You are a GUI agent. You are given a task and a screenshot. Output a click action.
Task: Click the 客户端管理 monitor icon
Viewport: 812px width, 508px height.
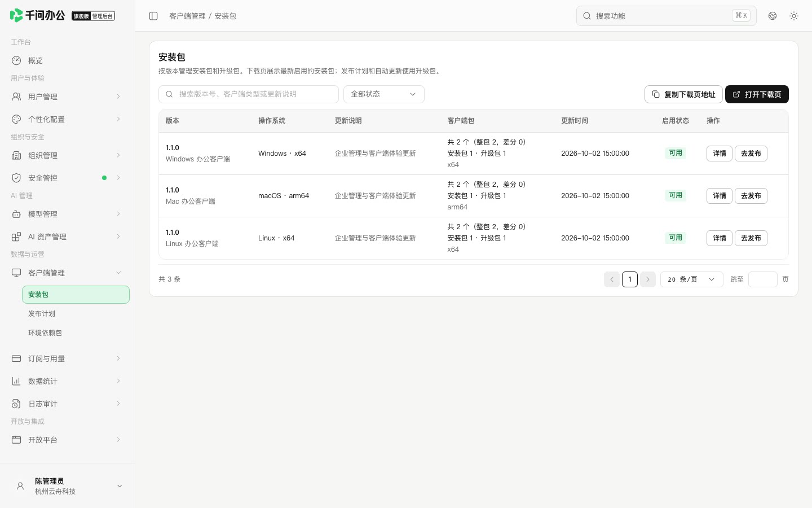(x=16, y=273)
